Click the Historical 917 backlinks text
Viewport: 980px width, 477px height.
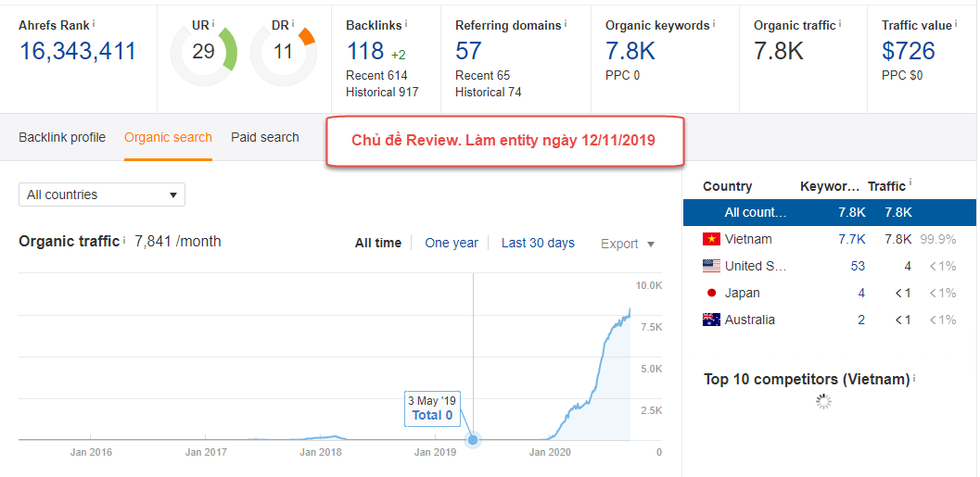click(x=383, y=93)
